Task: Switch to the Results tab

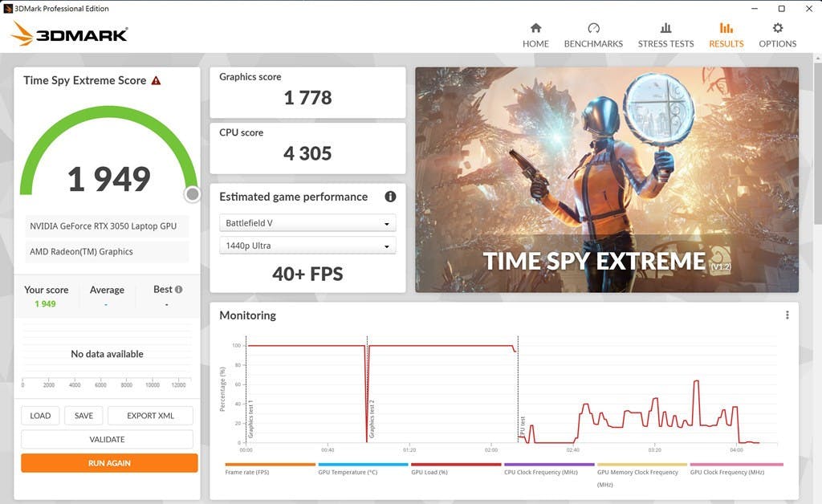Action: 726,35
